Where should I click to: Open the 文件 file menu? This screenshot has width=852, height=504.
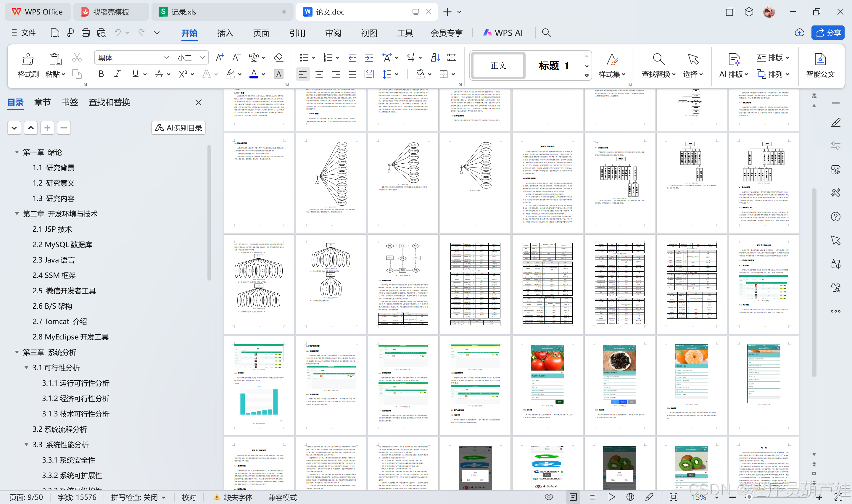click(x=23, y=33)
